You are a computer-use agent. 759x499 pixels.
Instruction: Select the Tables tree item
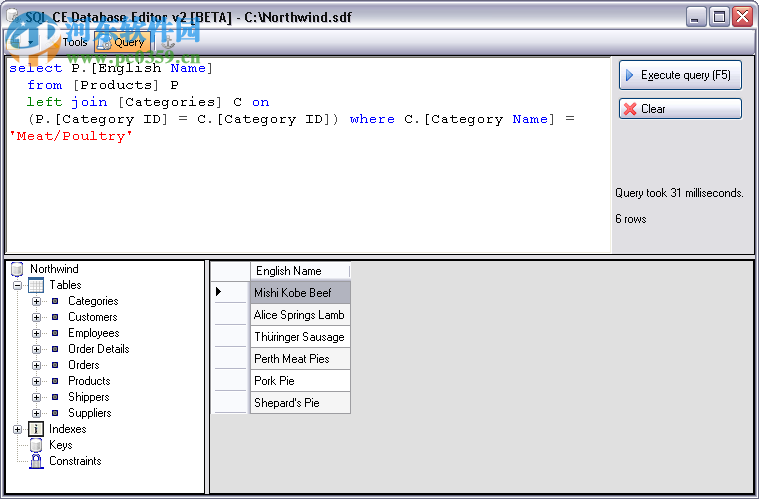click(x=65, y=285)
